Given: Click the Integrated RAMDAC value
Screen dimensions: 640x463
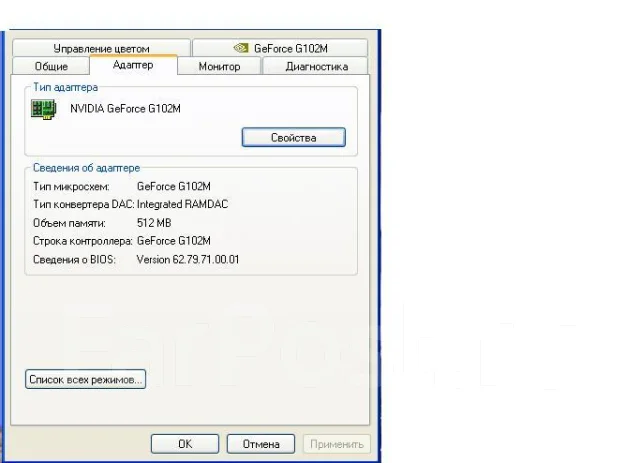Looking at the screenshot, I should click(182, 204).
